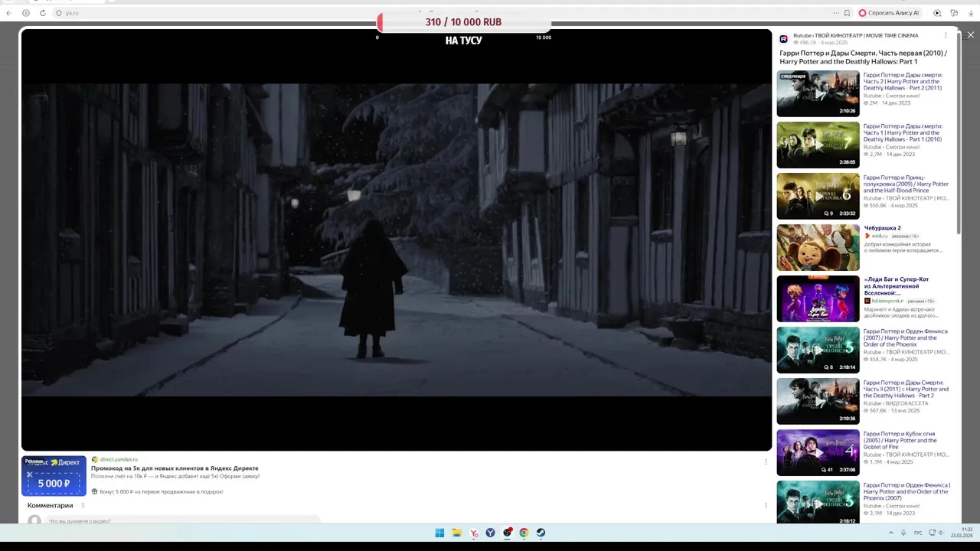Viewport: 980px width, 551px height.
Task: Open title Гарри Поттер и Дары смерти: Часть 2 (2011)
Action: pyautogui.click(x=903, y=81)
